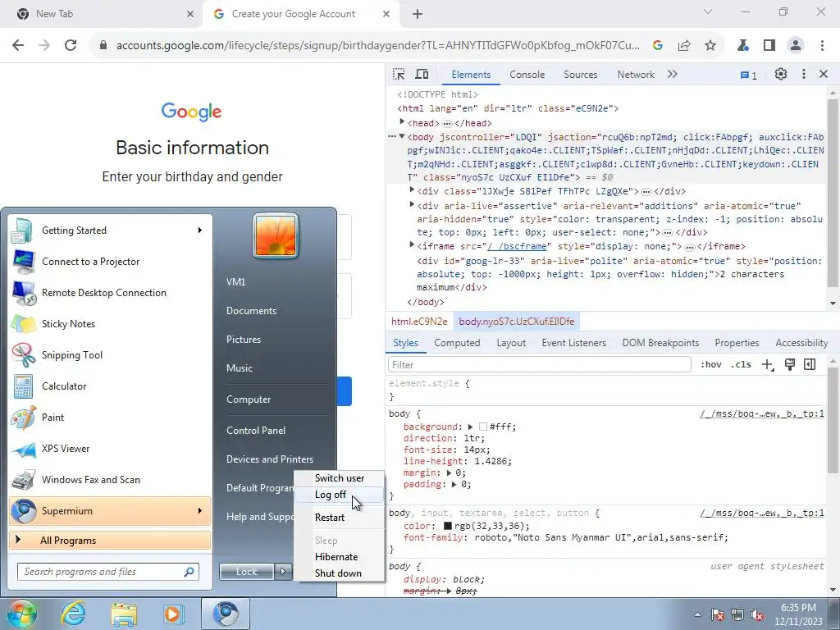Select the body.nyoS7c breadcrumb
Viewport: 840px width, 630px height.
(517, 322)
